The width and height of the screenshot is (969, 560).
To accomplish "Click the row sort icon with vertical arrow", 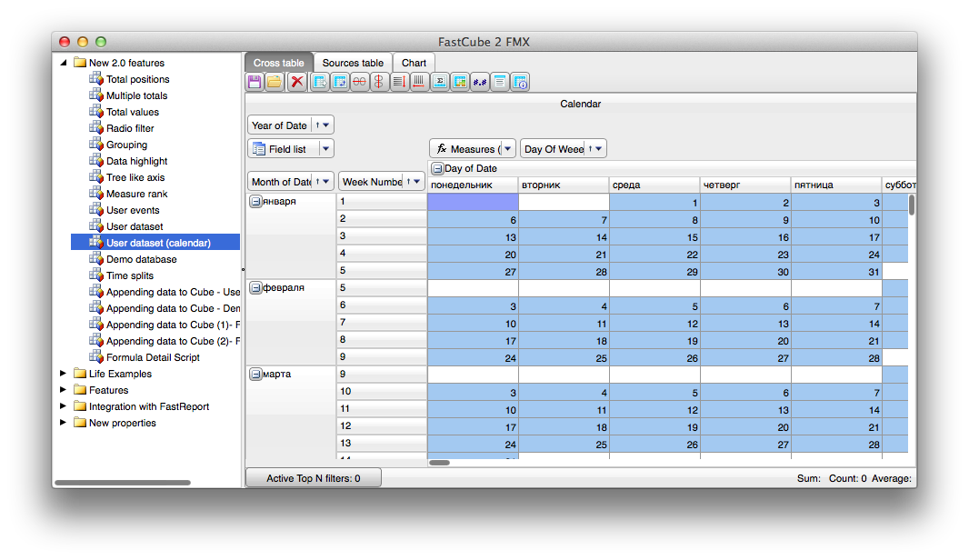I will (399, 82).
